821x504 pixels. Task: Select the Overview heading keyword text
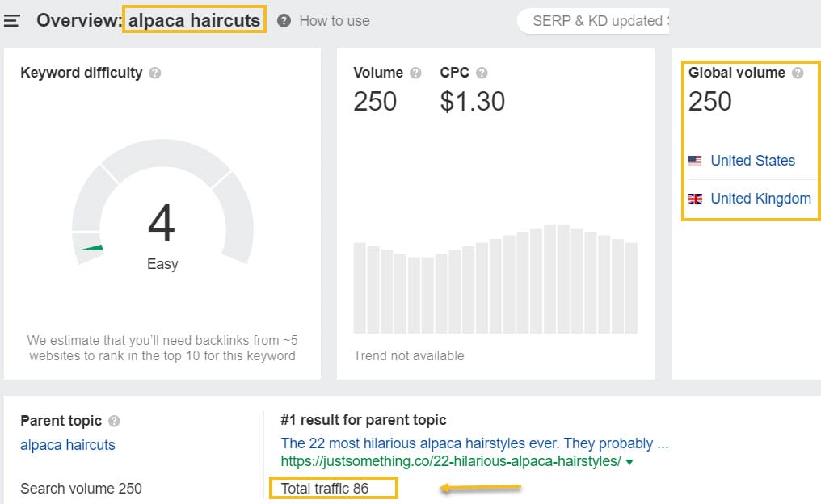point(196,19)
